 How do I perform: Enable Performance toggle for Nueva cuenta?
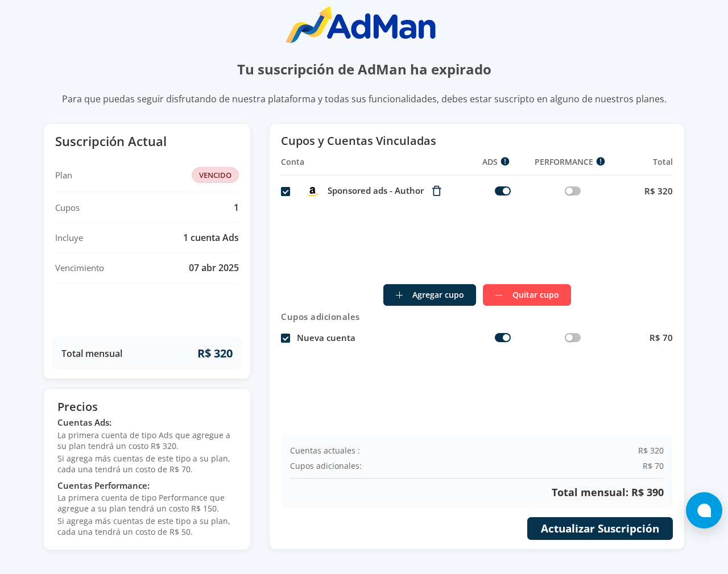[573, 338]
